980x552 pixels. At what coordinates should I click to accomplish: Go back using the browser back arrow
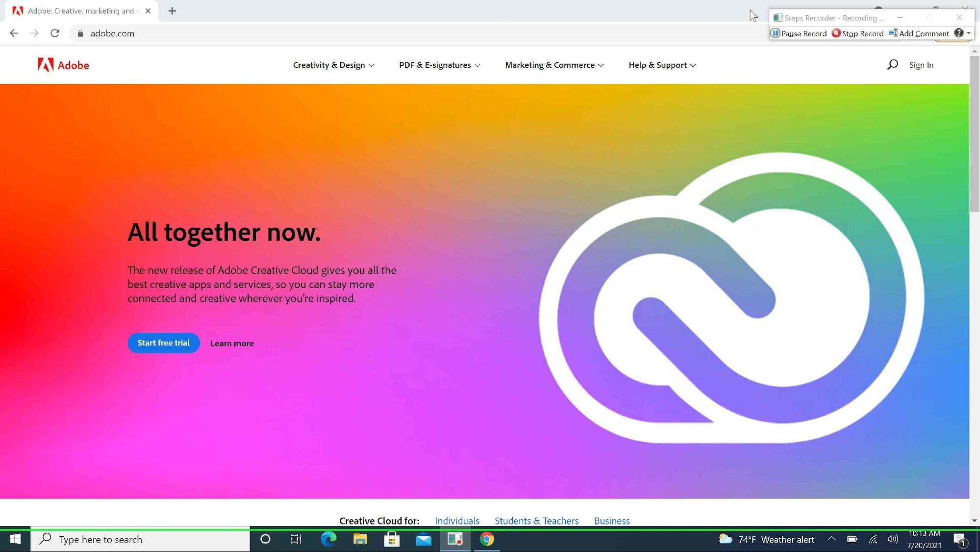(14, 33)
